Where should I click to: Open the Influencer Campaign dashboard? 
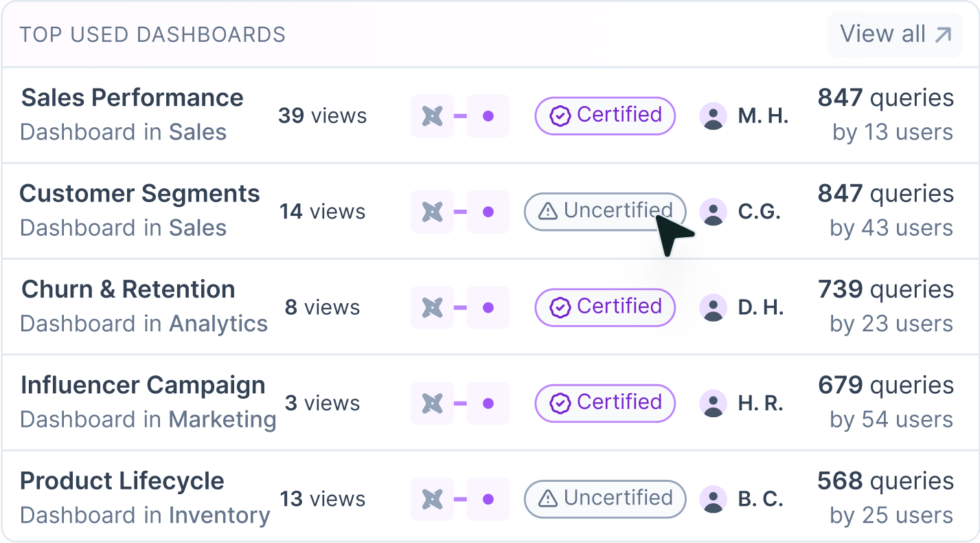[x=144, y=385]
